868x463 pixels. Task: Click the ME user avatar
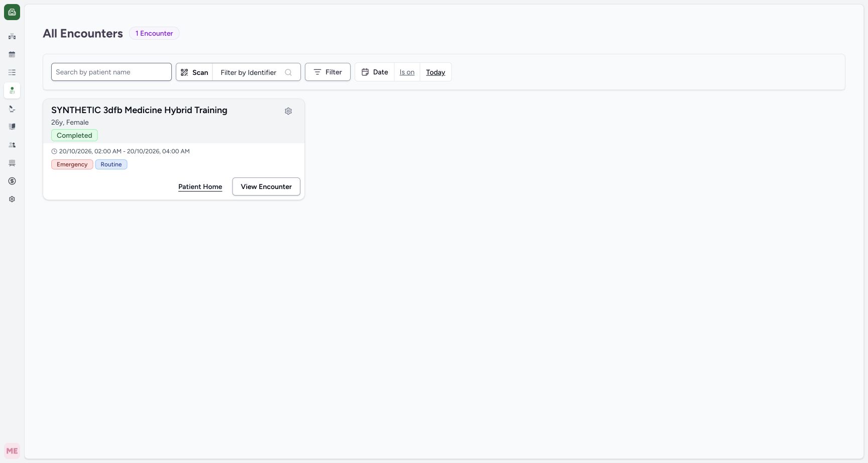pyautogui.click(x=12, y=451)
